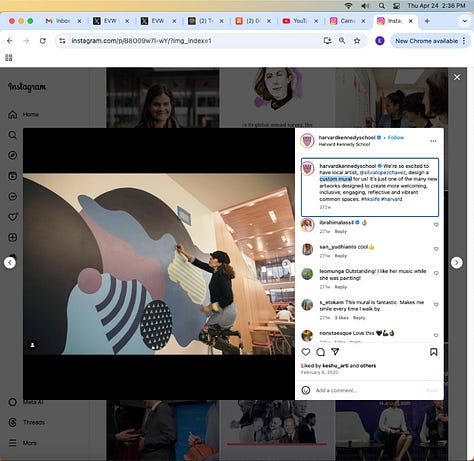474x461 pixels.
Task: Open the More menu in sidebar
Action: coord(23,443)
